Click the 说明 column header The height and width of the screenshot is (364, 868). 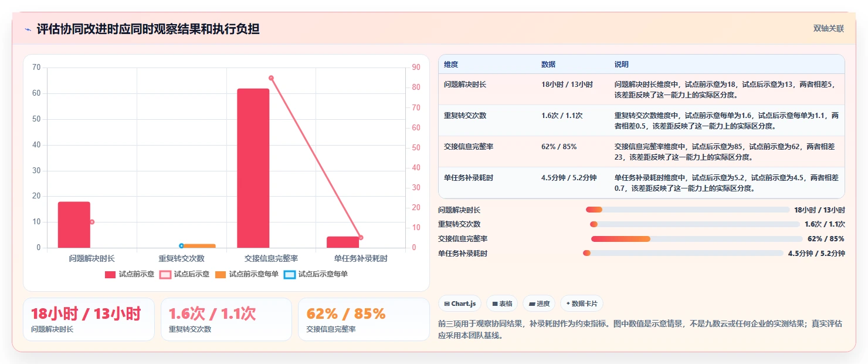click(621, 64)
